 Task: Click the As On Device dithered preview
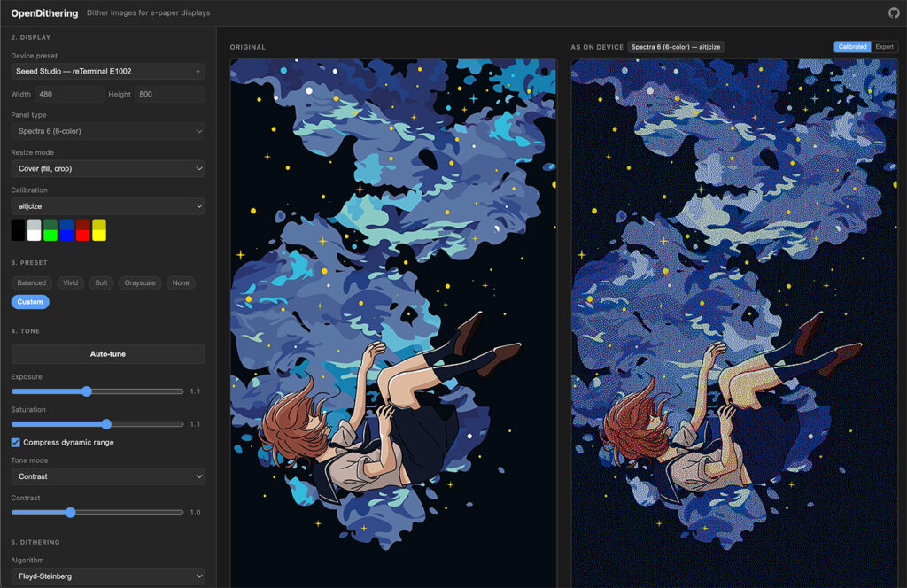[x=734, y=323]
